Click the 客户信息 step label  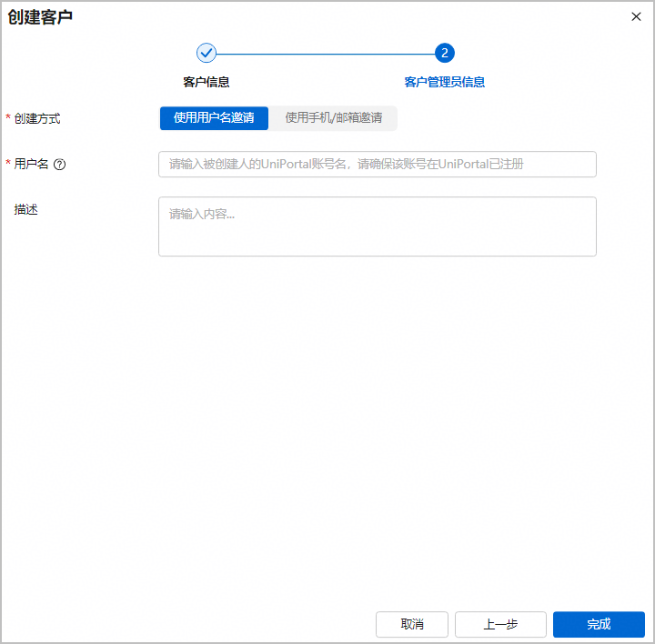tap(207, 82)
